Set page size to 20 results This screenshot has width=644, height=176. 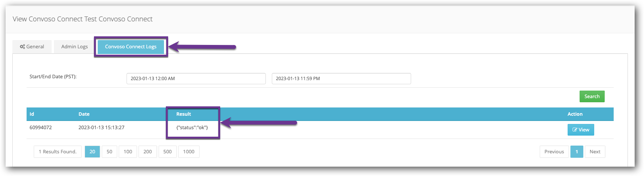[x=92, y=152]
